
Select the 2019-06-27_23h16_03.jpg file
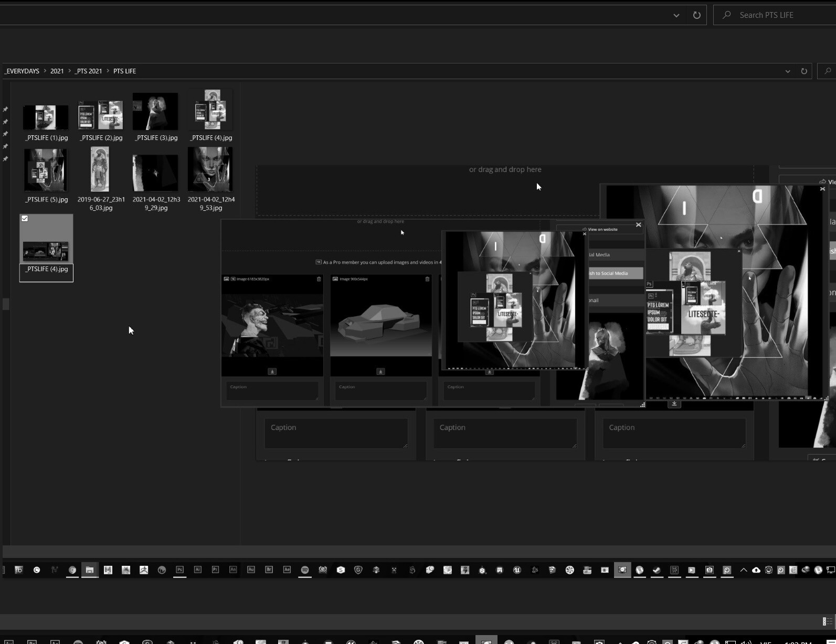coord(101,179)
